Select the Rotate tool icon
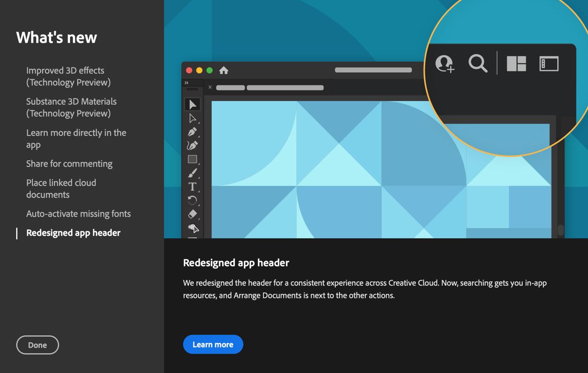This screenshot has width=588, height=373. [192, 200]
